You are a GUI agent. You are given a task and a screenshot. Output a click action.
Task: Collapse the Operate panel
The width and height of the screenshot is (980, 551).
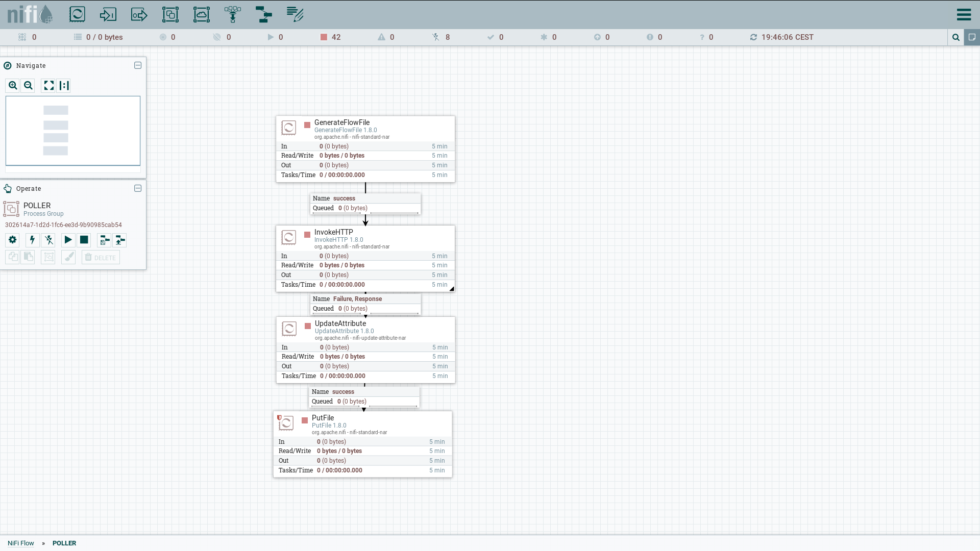point(138,188)
